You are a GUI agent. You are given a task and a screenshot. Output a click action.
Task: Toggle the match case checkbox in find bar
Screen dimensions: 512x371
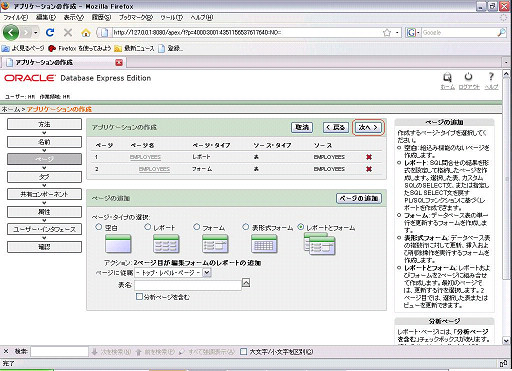pyautogui.click(x=244, y=352)
